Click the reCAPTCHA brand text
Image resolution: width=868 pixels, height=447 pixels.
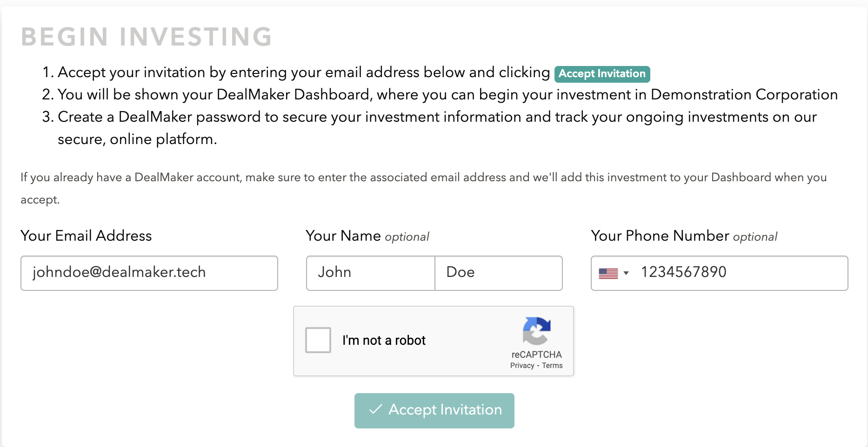[x=536, y=355]
